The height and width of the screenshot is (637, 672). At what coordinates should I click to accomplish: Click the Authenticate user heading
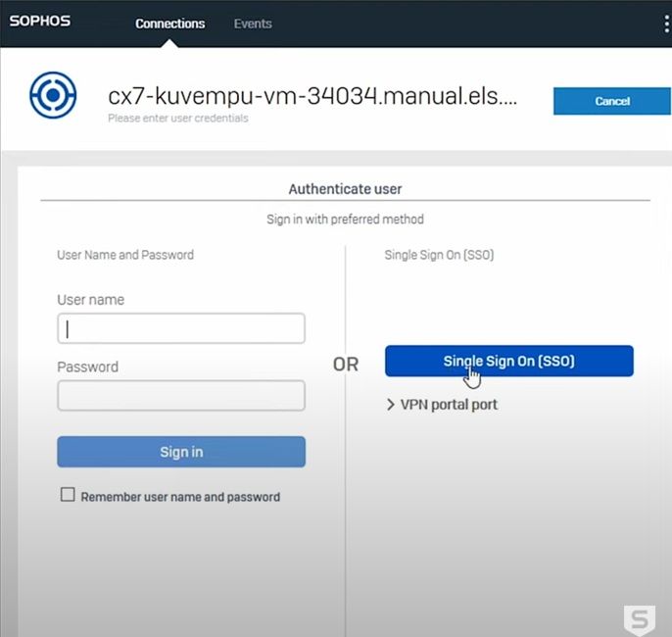coord(345,189)
